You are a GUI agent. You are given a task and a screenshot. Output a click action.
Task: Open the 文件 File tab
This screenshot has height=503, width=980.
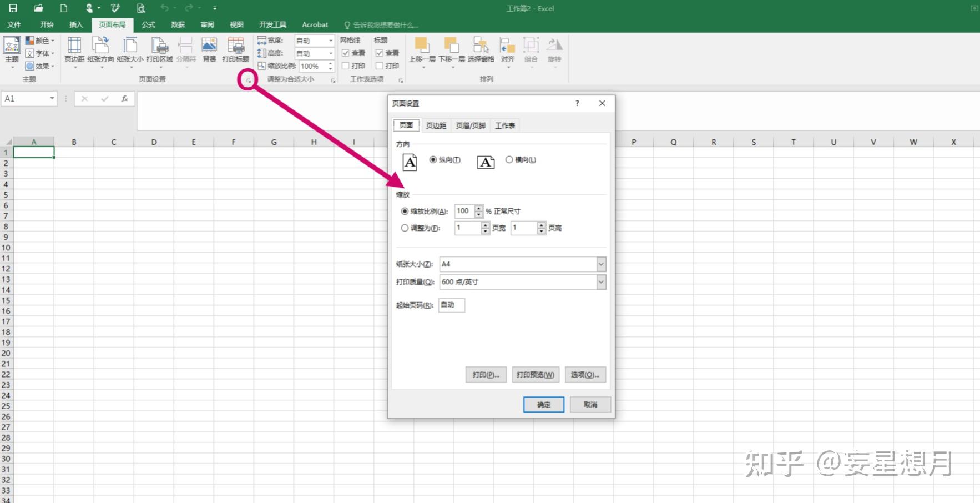tap(14, 24)
